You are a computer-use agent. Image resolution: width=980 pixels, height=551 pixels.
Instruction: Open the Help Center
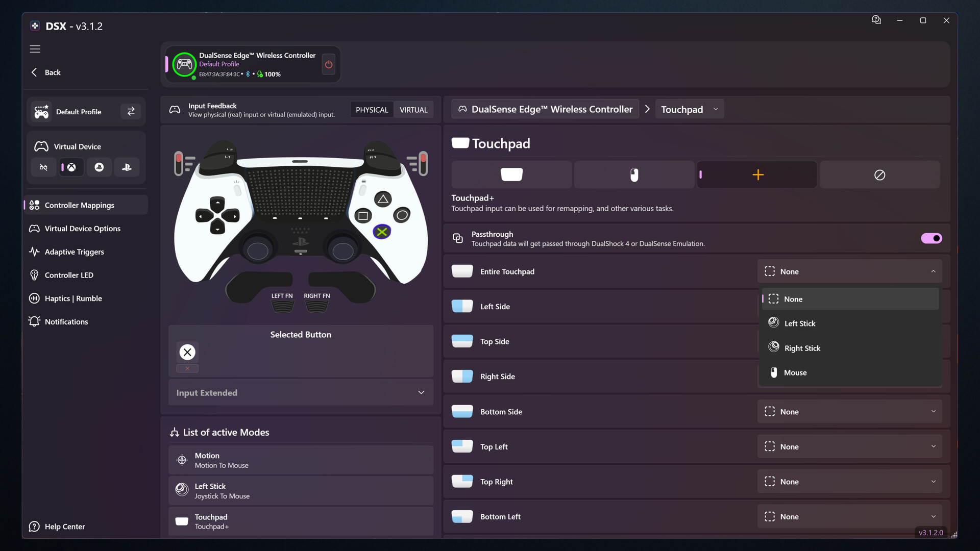pos(64,526)
